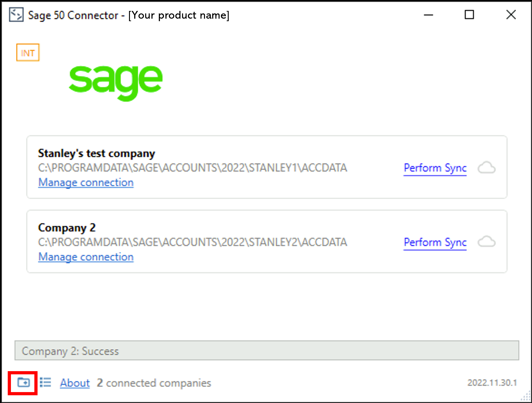The image size is (532, 403).
Task: Click the 2 connected companies label
Action: pos(154,383)
